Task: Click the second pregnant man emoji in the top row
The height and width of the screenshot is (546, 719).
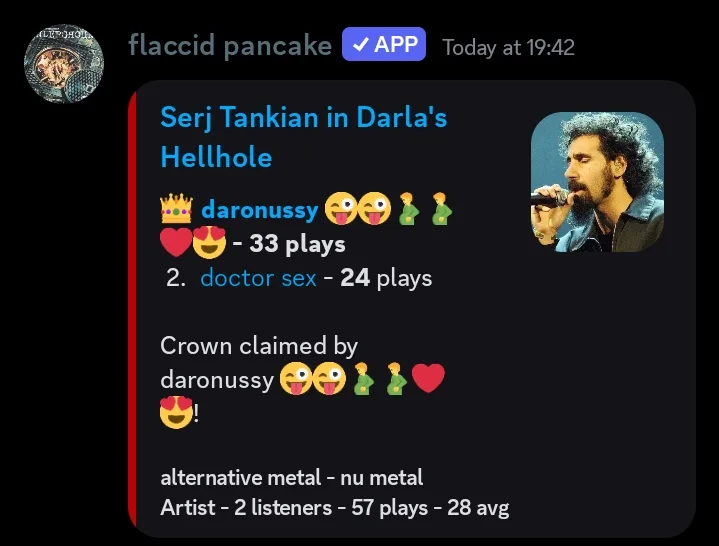Action: (x=441, y=209)
